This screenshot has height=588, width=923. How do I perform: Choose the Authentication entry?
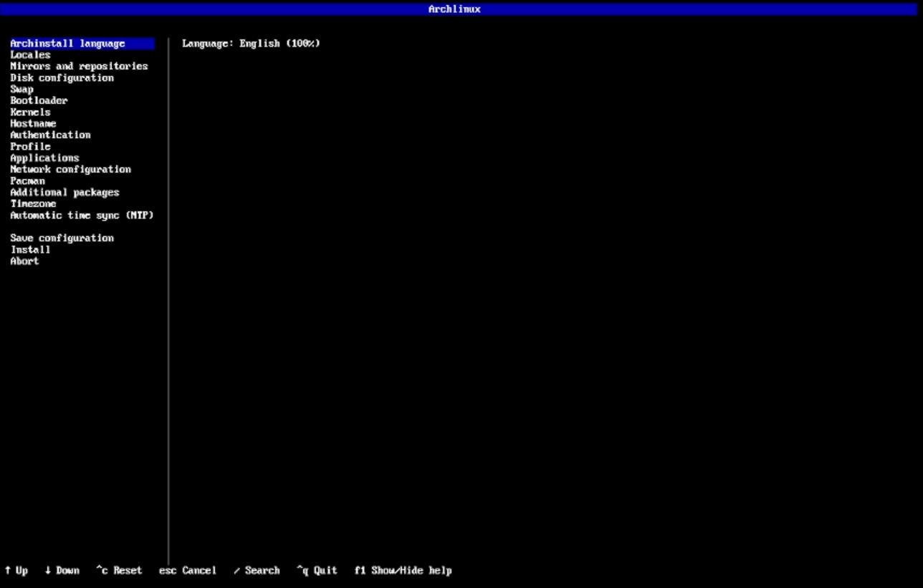(50, 135)
